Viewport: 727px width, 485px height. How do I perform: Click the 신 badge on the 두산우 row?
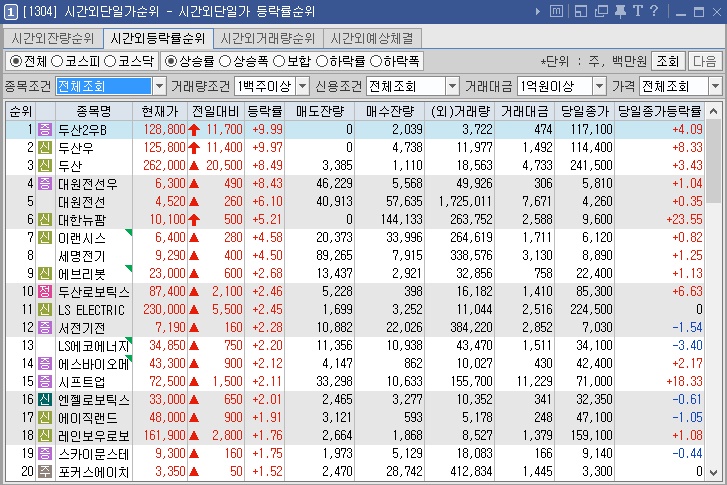(x=45, y=147)
